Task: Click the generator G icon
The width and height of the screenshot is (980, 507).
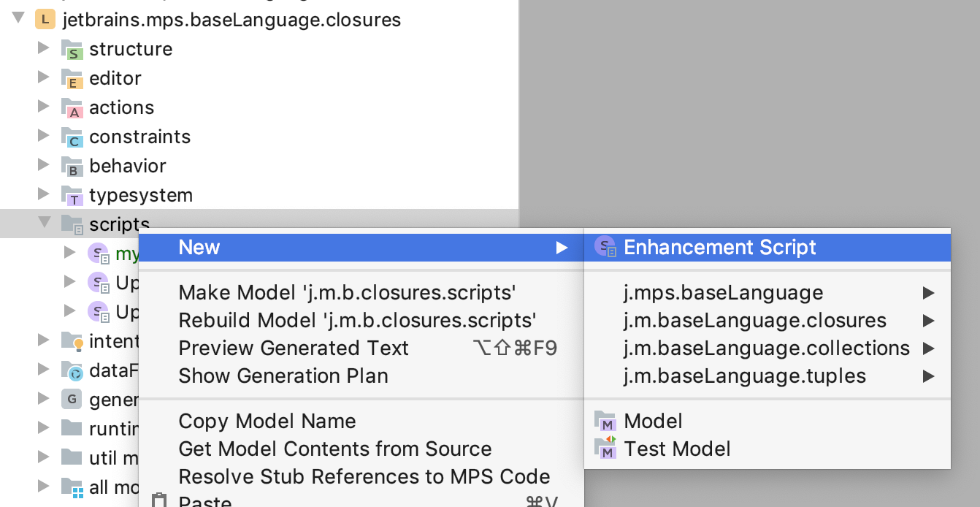Action: pos(74,400)
